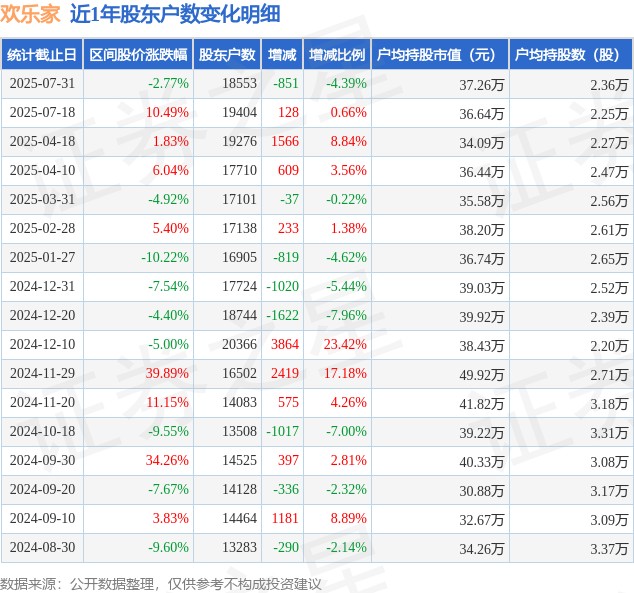This screenshot has height=593, width=634.
Task: Click the date cell 2024-10-18
Action: coord(42,431)
